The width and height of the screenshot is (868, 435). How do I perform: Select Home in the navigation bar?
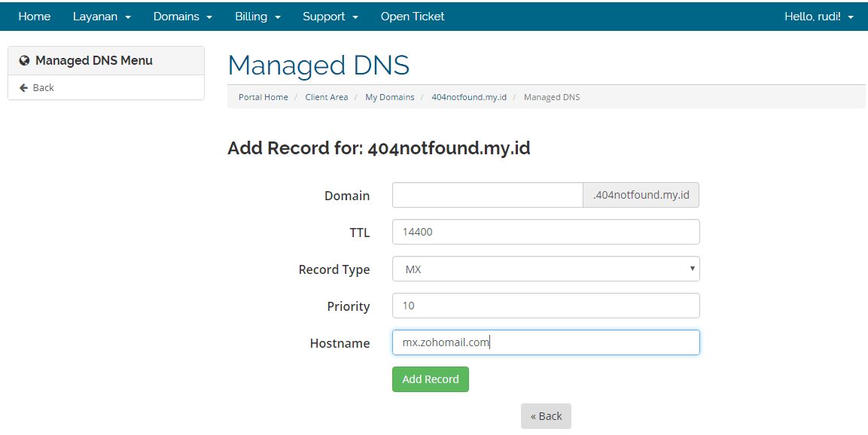pos(34,16)
